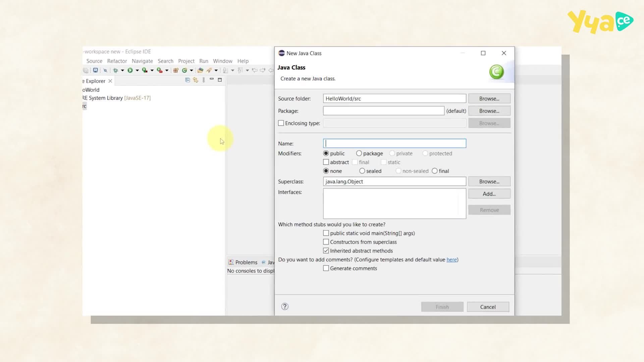Screen dimensions: 644x362
Task: Click into the Package text field
Action: coord(384,111)
